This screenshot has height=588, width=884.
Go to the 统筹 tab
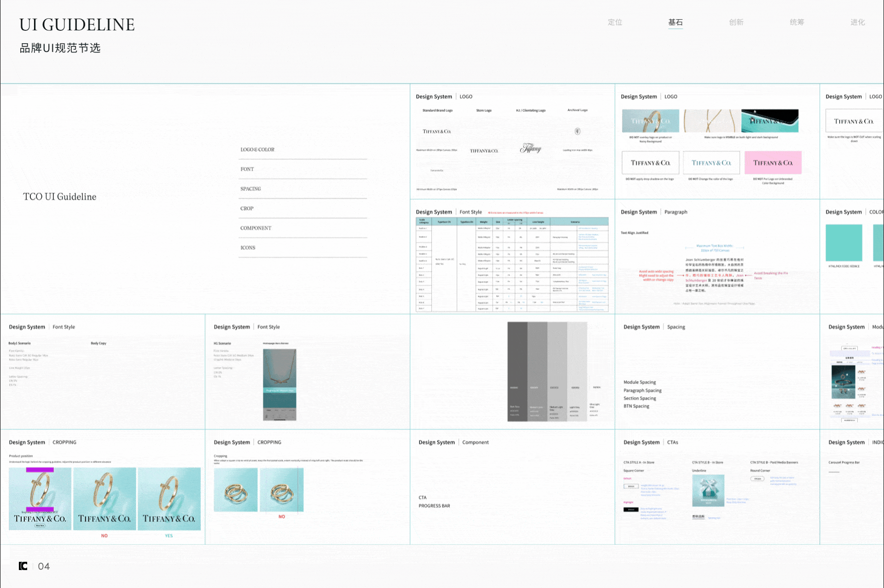797,22
